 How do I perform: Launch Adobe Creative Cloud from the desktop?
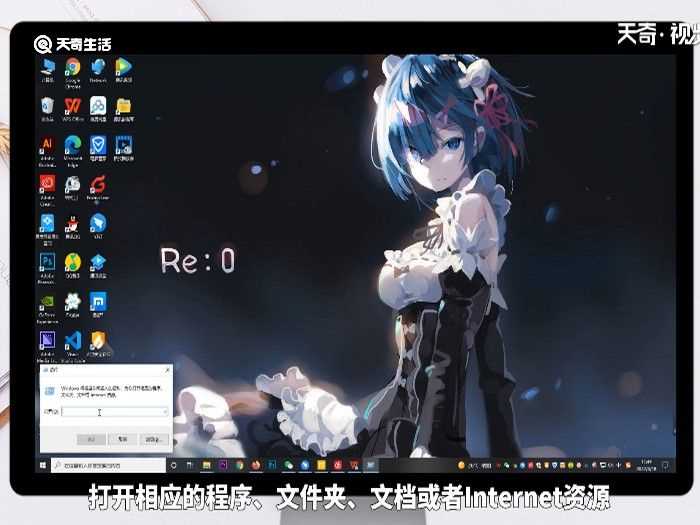47,190
